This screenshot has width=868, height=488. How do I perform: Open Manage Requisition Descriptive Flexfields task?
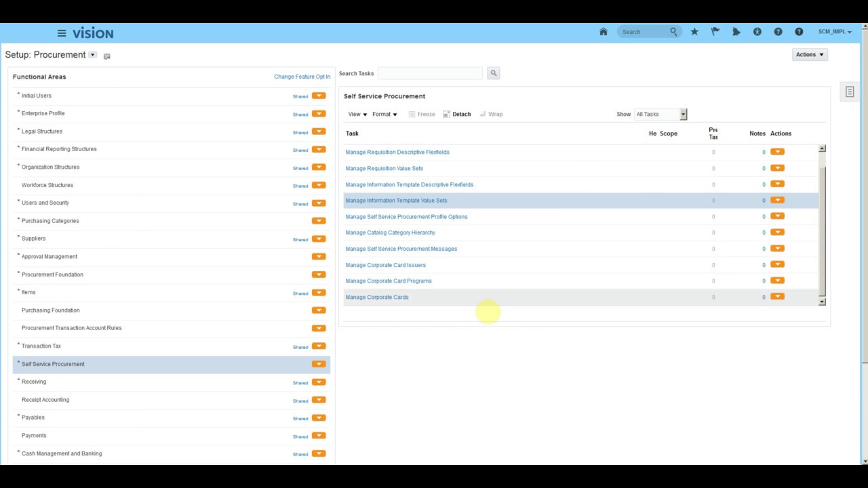point(397,152)
